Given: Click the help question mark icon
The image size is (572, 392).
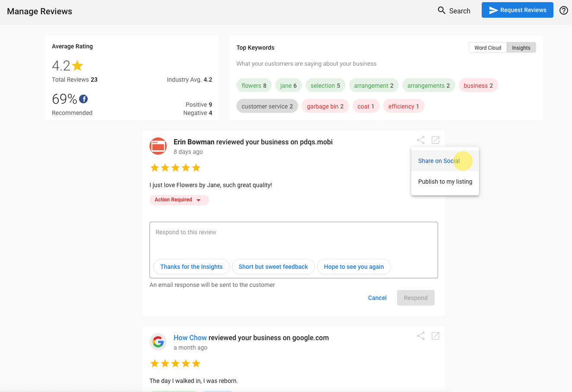Looking at the screenshot, I should [563, 10].
